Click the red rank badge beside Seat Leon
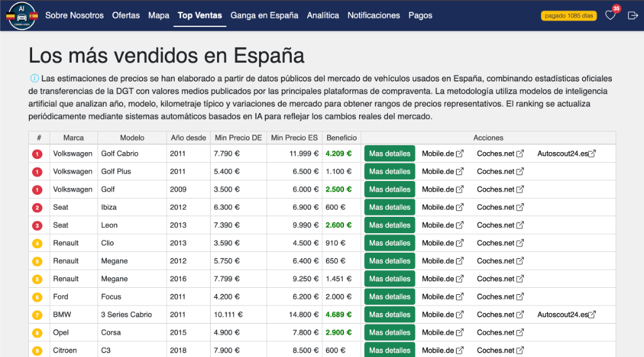This screenshot has height=357, width=644. point(37,225)
